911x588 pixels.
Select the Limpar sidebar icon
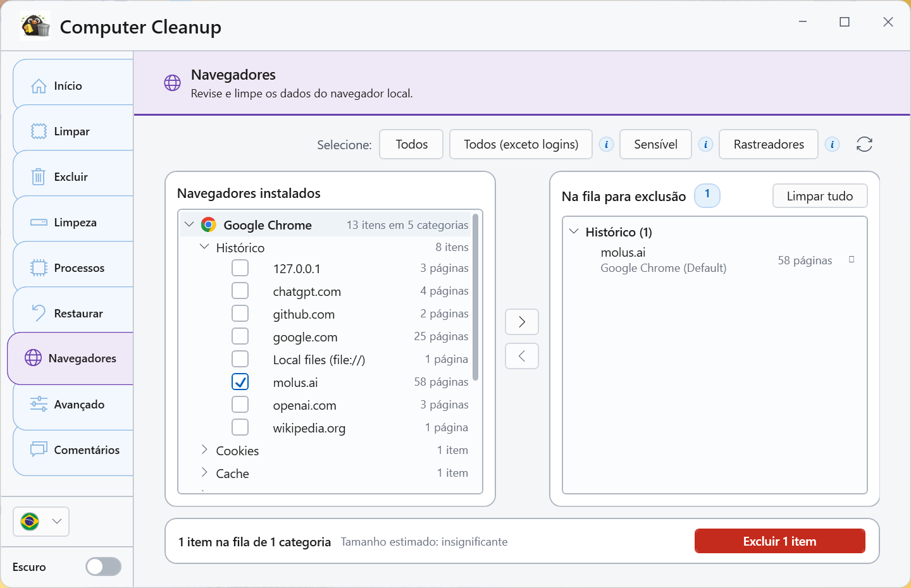pos(39,132)
